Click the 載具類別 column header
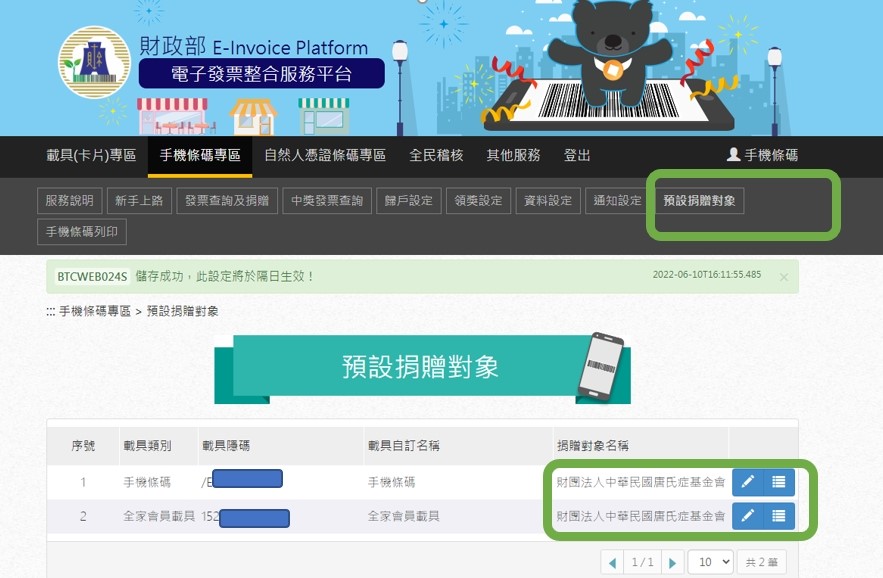 (148, 446)
